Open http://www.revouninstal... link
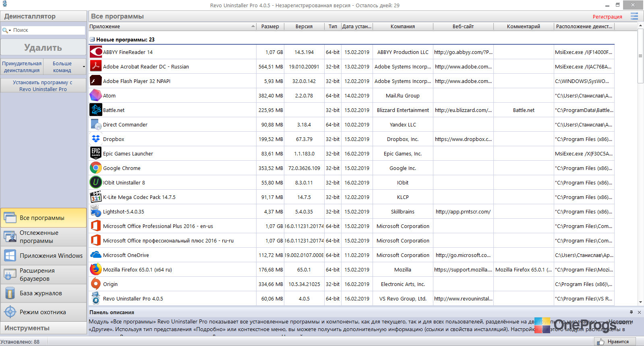 463,299
